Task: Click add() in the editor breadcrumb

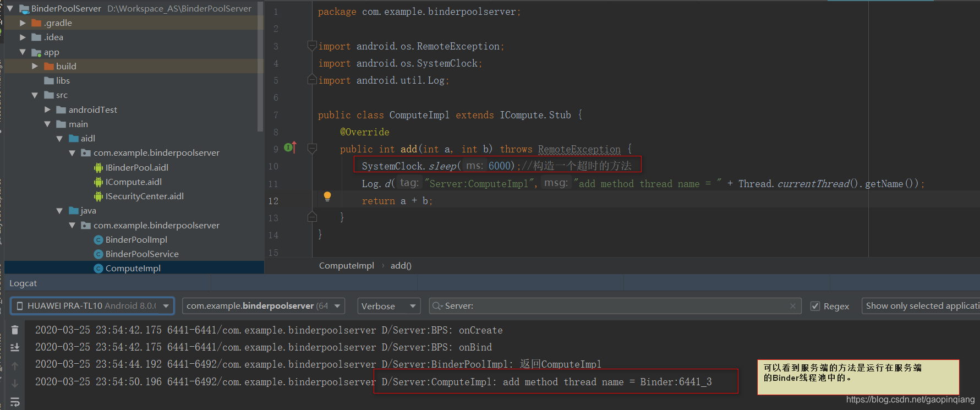Action: tap(401, 266)
